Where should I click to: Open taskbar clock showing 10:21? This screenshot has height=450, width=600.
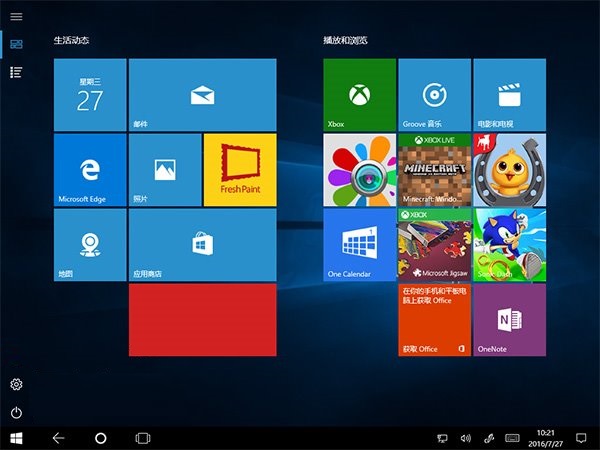pyautogui.click(x=546, y=439)
